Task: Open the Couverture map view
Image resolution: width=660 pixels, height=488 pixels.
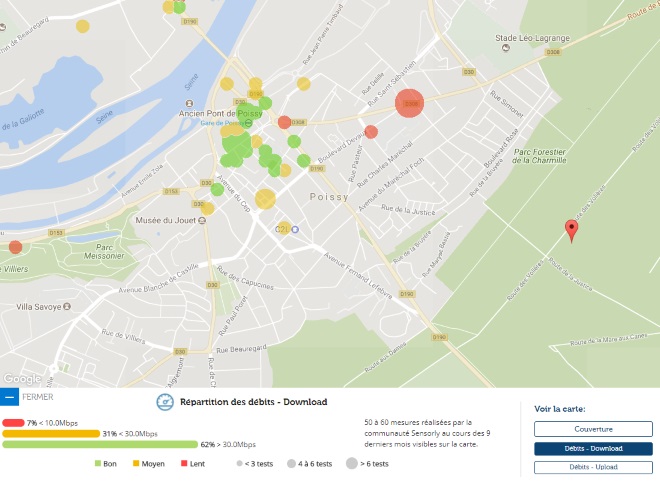Action: [593, 429]
